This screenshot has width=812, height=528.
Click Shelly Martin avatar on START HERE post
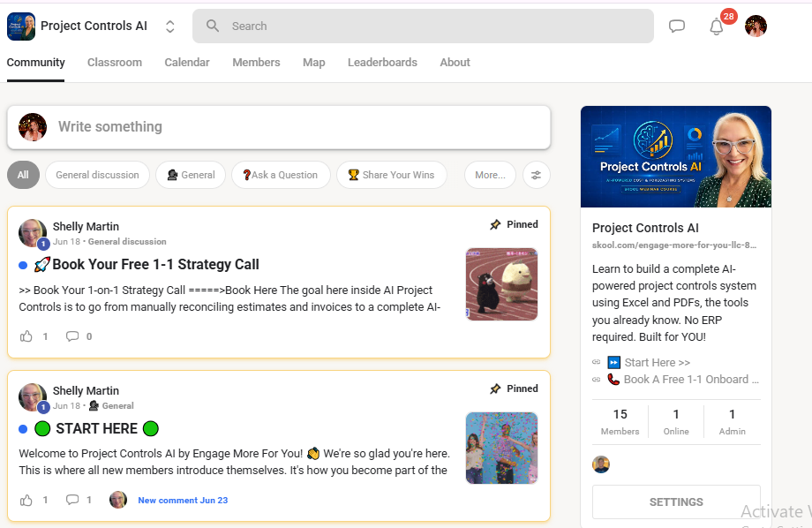click(32, 397)
